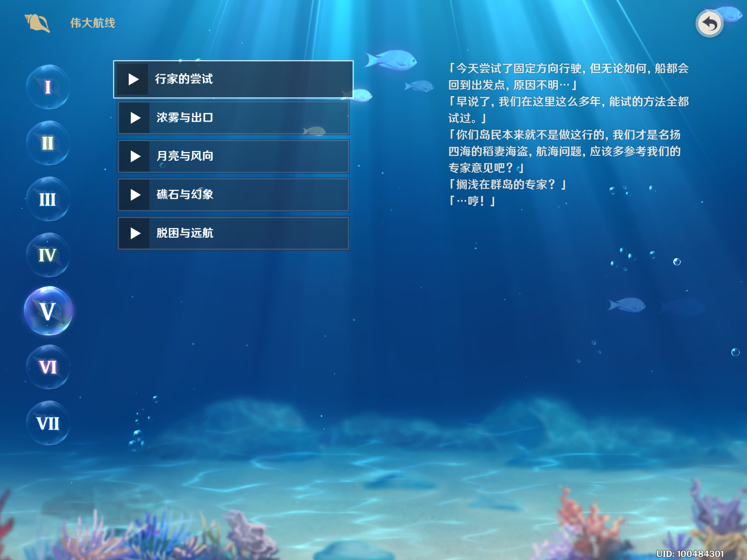This screenshot has width=747, height=560.
Task: Play the 行家的尝试 recording
Action: [x=133, y=79]
